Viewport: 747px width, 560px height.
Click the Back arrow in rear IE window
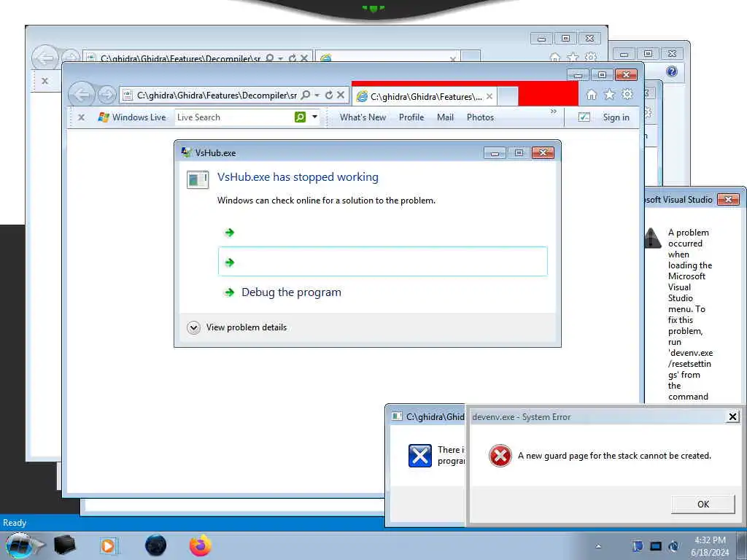(x=44, y=58)
